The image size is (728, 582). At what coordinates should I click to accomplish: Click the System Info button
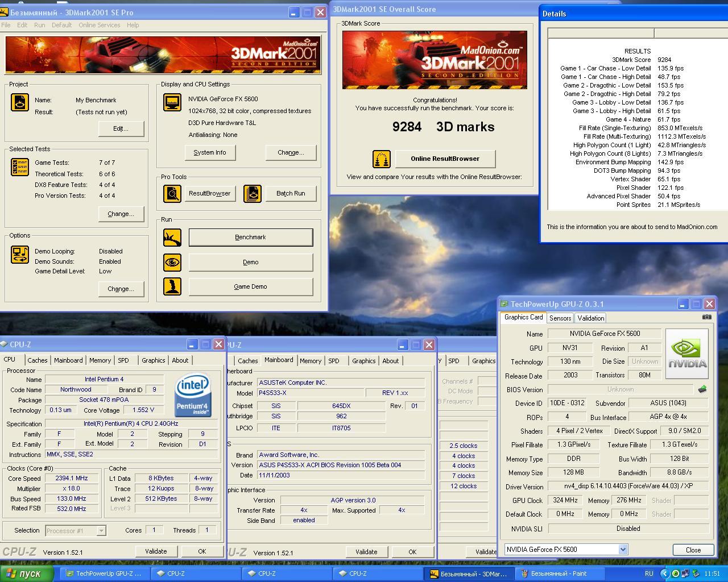click(210, 152)
